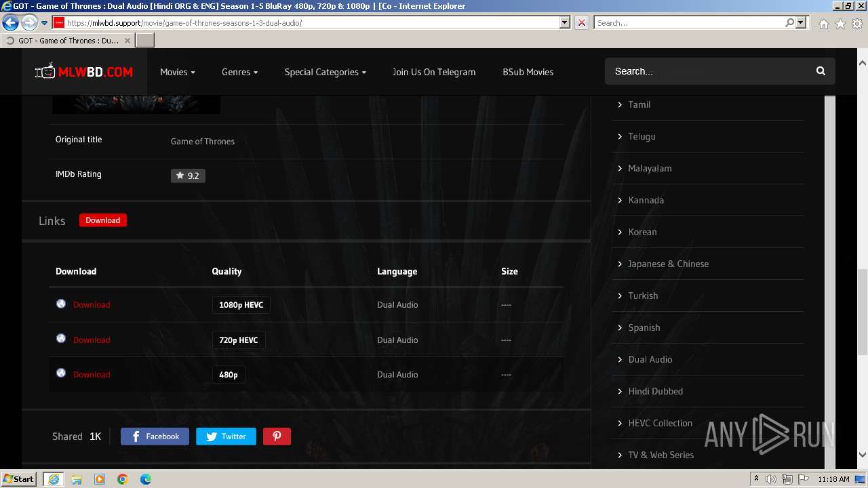Expand the Genres menu
Image resolution: width=868 pixels, height=488 pixels.
click(x=239, y=72)
